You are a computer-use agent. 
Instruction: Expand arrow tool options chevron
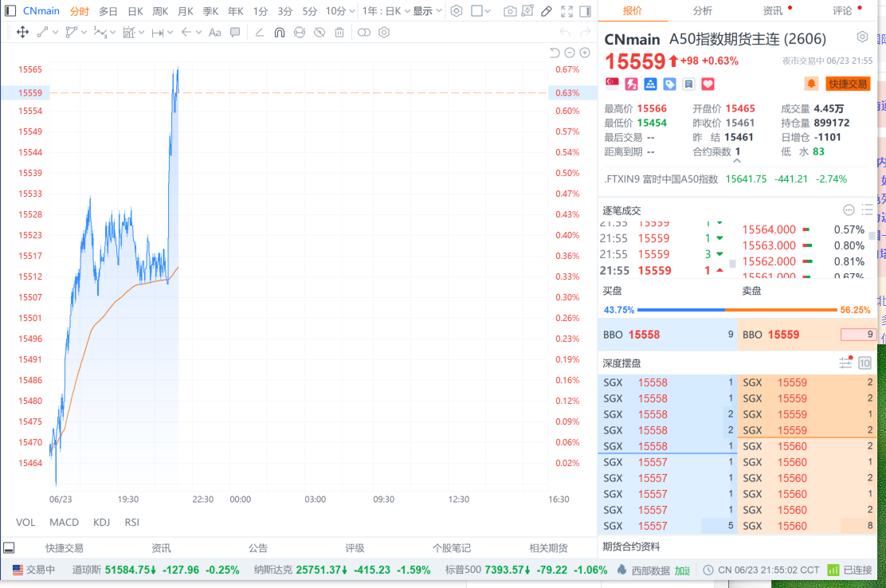199,32
